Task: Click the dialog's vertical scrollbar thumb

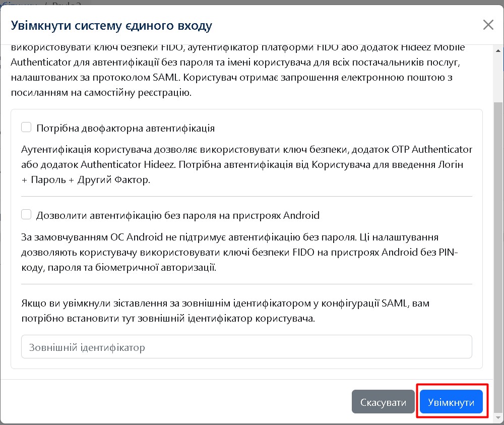Action: tap(498, 252)
